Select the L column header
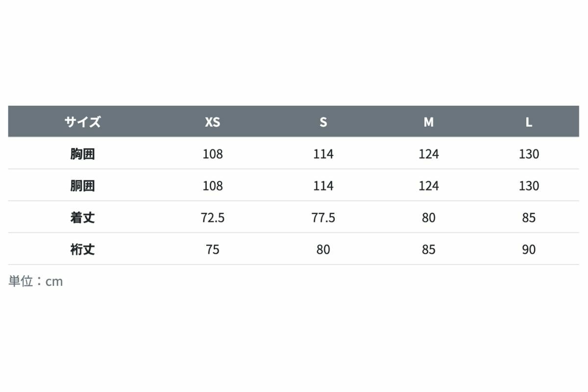This screenshot has height=392, width=588. (x=529, y=122)
